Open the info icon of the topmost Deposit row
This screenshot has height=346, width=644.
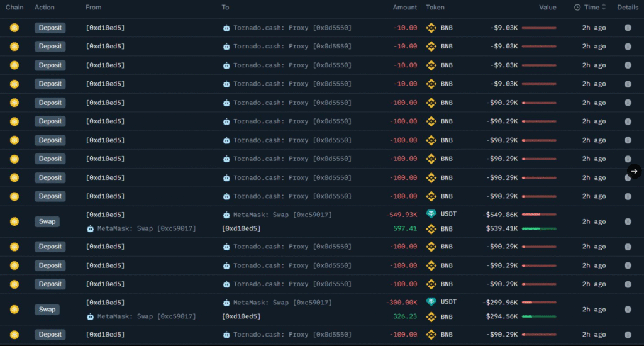pos(628,28)
